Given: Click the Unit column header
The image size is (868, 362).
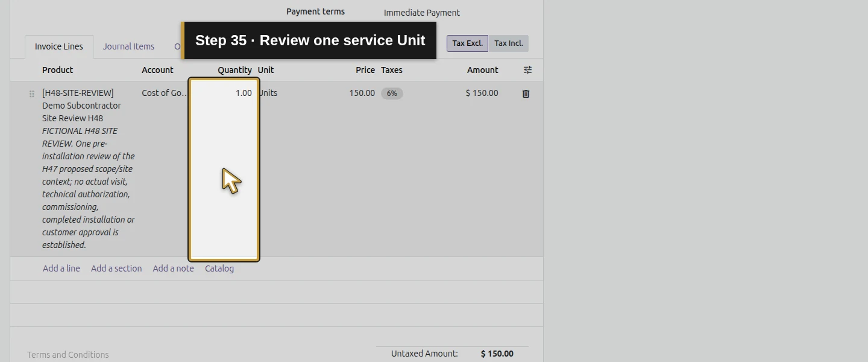Looking at the screenshot, I should pyautogui.click(x=266, y=70).
